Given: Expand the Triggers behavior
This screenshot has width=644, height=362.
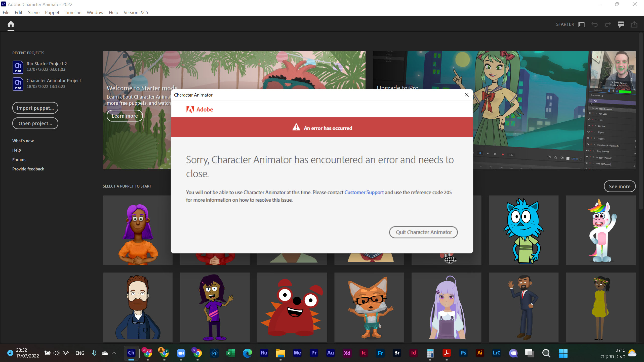Looking at the screenshot, I should [594, 138].
